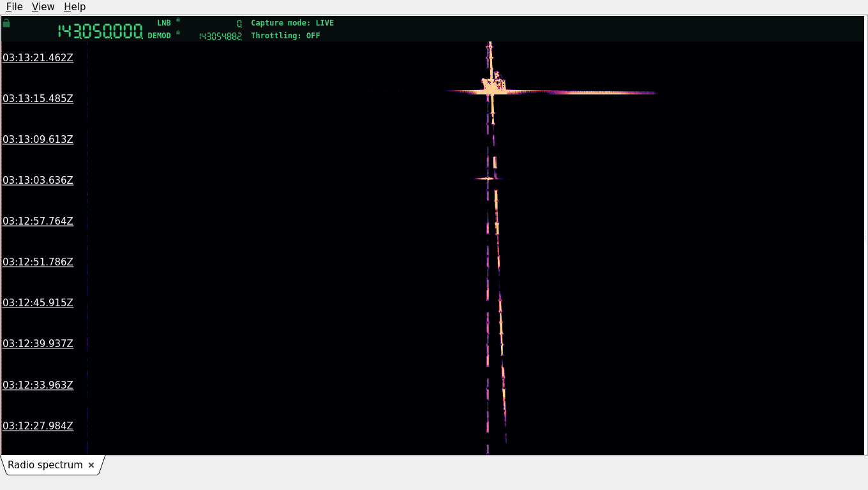The image size is (868, 490).
Task: Click the Throttling: OFF status
Action: (285, 36)
